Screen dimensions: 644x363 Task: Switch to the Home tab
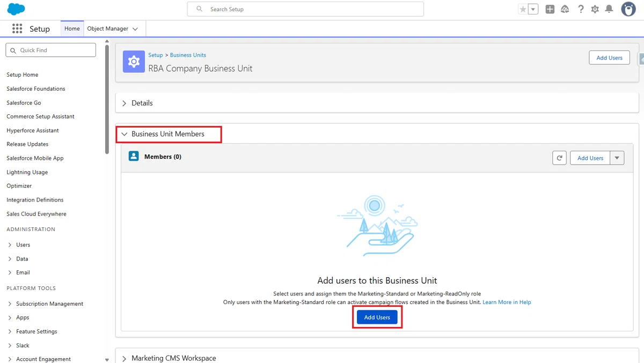72,28
